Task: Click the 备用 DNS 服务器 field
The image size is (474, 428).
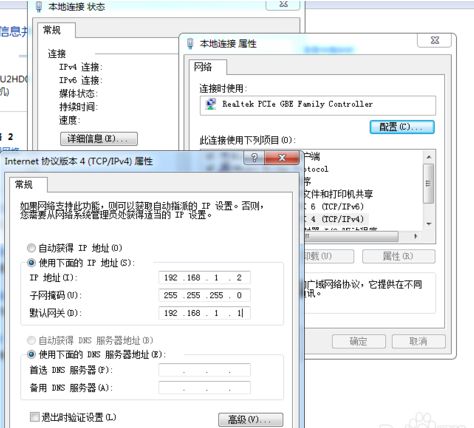Action: click(x=204, y=388)
